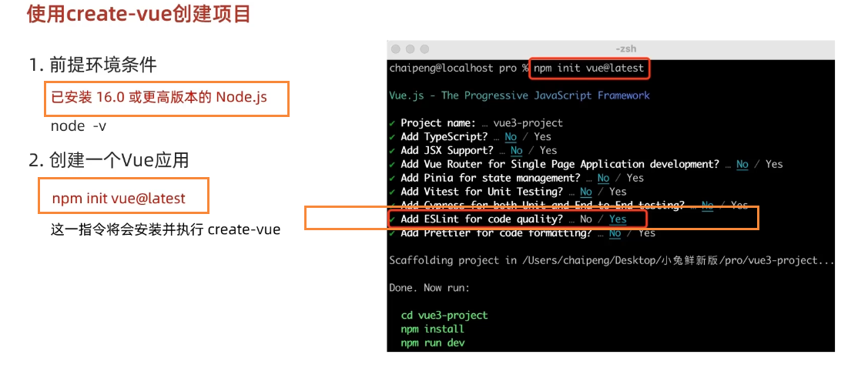Select No for Add Pinia state management
This screenshot has width=868, height=378.
[603, 178]
